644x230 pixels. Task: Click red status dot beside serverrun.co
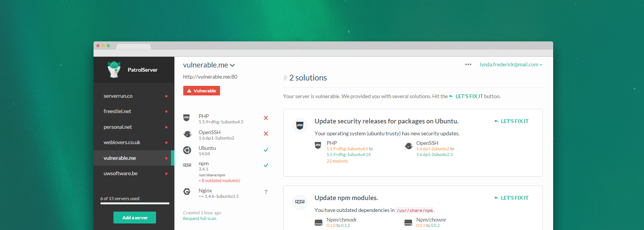(x=166, y=96)
